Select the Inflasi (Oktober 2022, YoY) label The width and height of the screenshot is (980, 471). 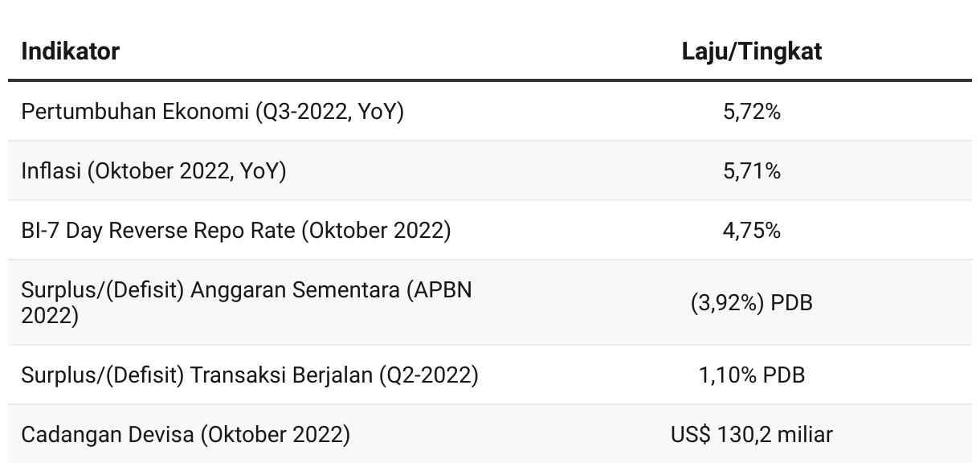[x=153, y=171]
